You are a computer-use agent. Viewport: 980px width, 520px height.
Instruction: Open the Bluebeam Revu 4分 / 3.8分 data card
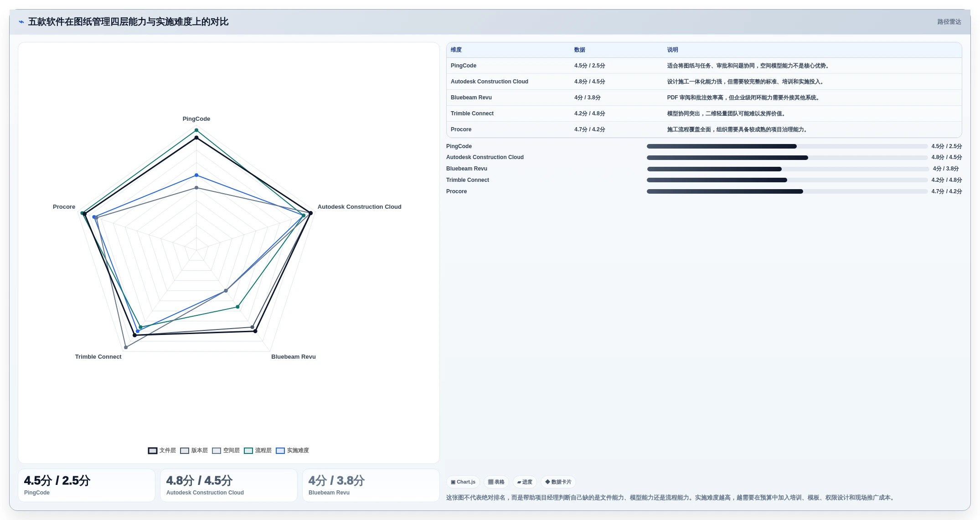coord(371,485)
